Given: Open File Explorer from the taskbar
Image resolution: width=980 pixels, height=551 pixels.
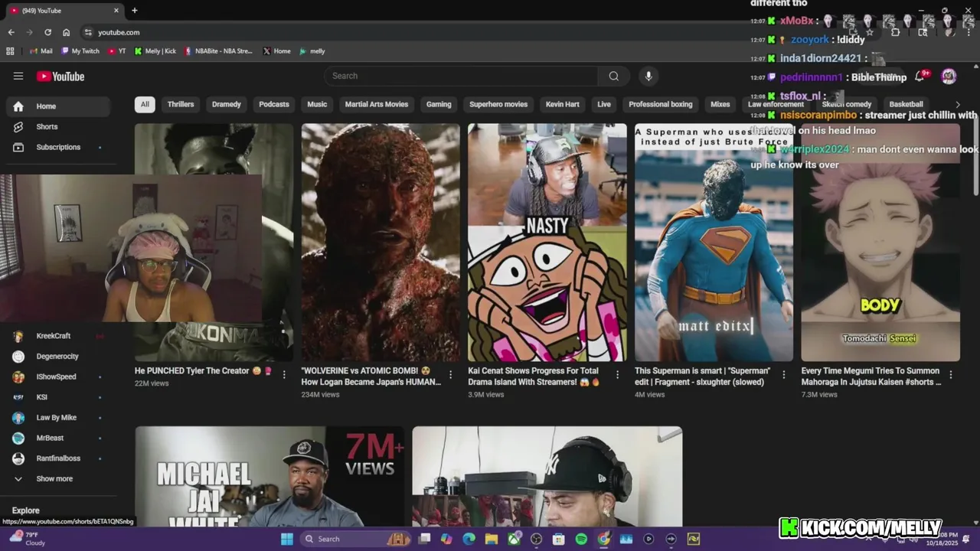Looking at the screenshot, I should pos(492,539).
